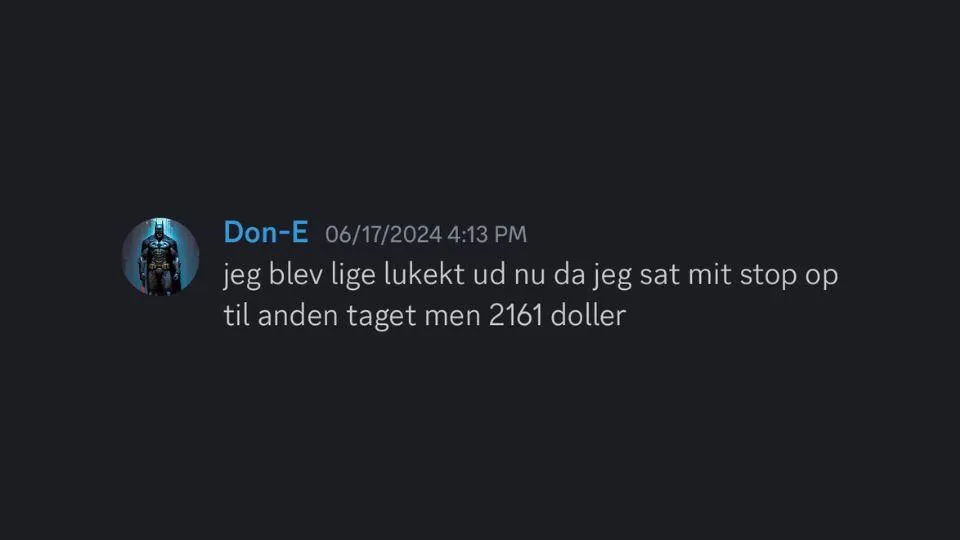Click the word "ud" in message
960x540 pixels.
[x=489, y=274]
